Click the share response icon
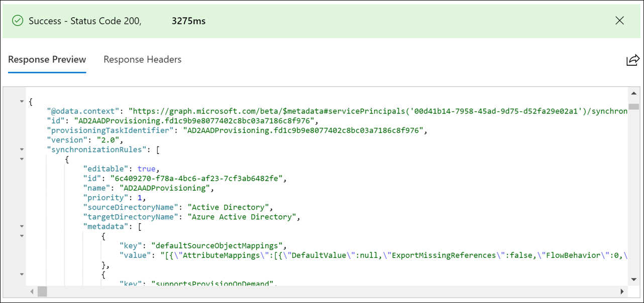The image size is (644, 303). [632, 59]
